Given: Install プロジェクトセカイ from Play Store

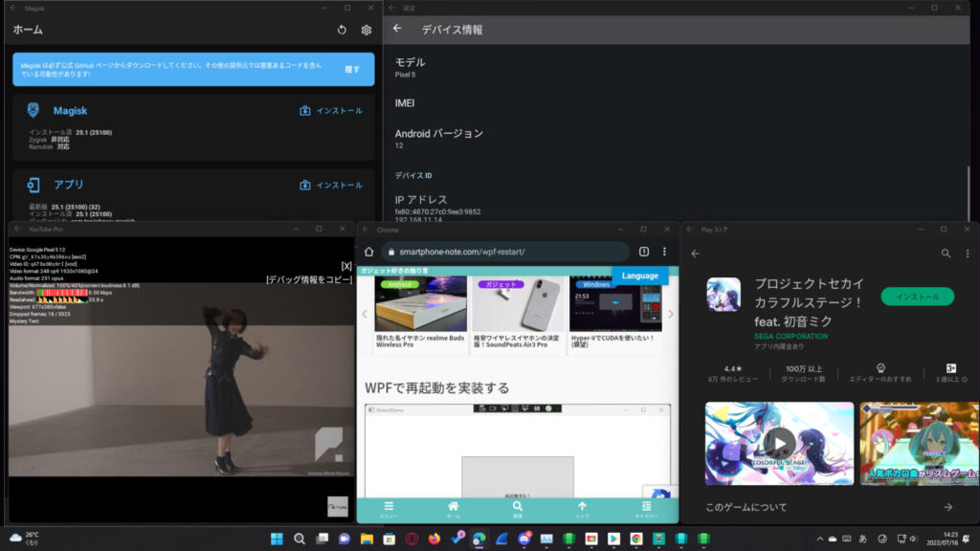Looking at the screenshot, I should coord(918,297).
